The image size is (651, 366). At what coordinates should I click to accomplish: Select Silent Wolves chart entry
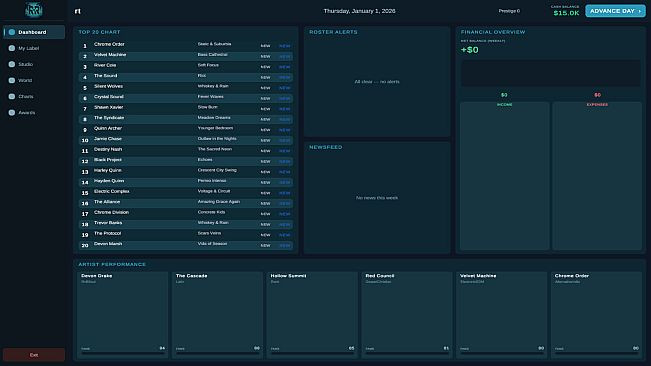pyautogui.click(x=186, y=88)
